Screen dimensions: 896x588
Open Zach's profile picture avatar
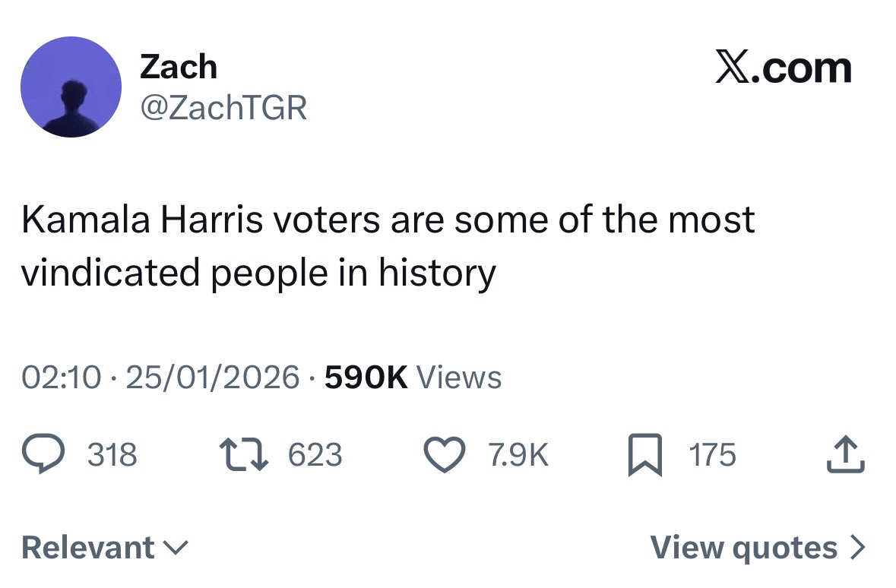click(x=71, y=87)
